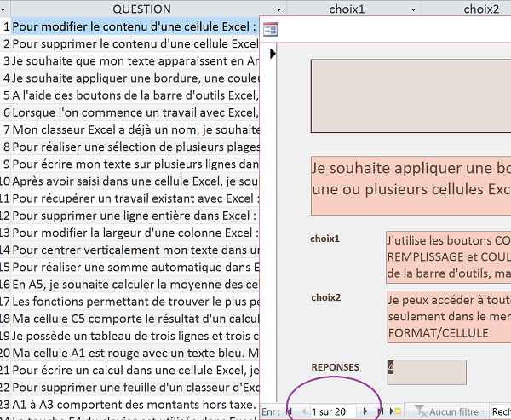This screenshot has width=511, height=420.
Task: Select row 5 A l'aide des boutons de la barre
Action: pos(135,95)
